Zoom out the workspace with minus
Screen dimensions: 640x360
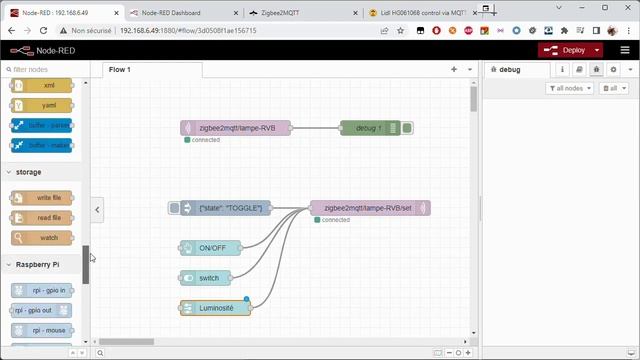click(x=449, y=353)
